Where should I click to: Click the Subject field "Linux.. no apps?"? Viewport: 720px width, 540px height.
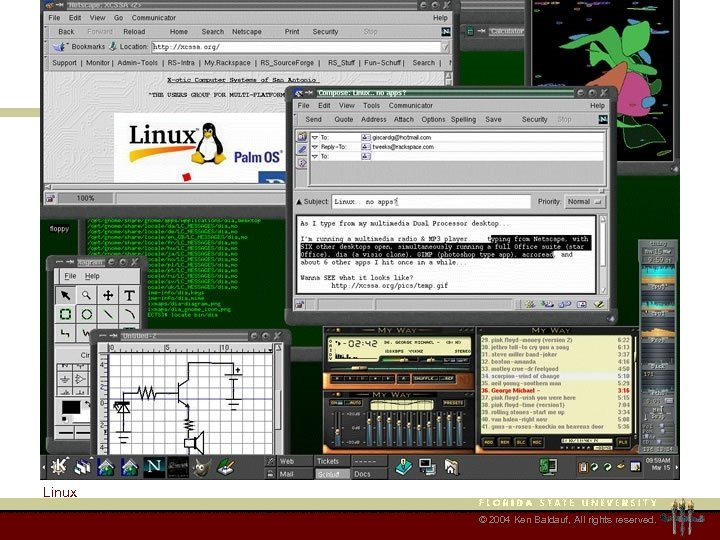click(x=431, y=202)
